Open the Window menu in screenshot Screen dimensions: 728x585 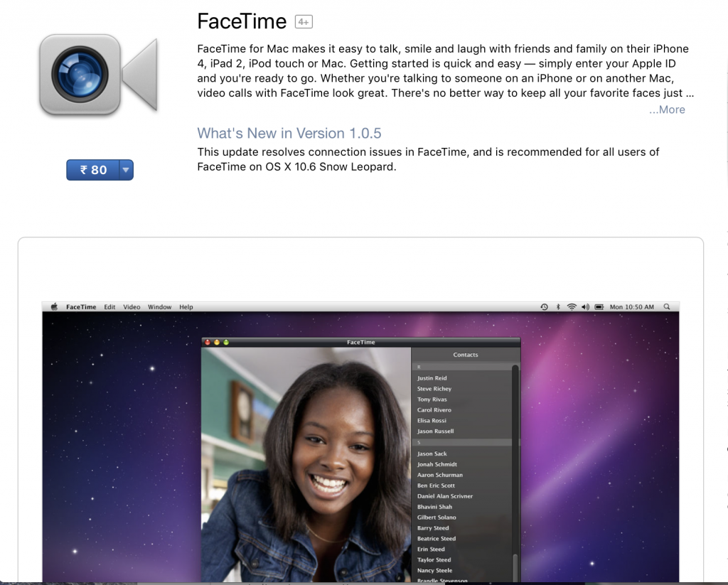[159, 307]
